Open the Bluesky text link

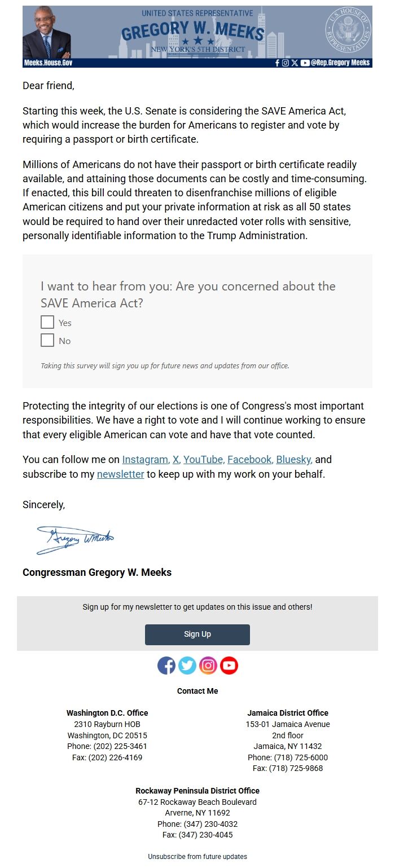[292, 460]
